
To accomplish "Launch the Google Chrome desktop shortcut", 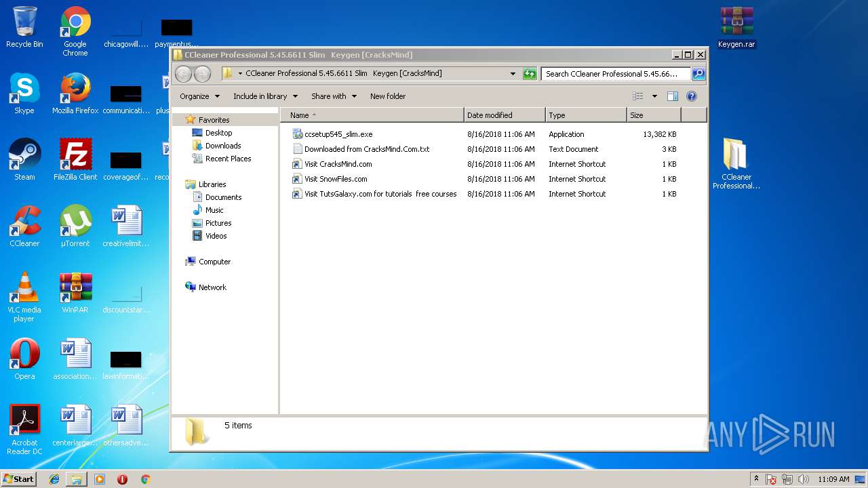I will pyautogui.click(x=75, y=32).
